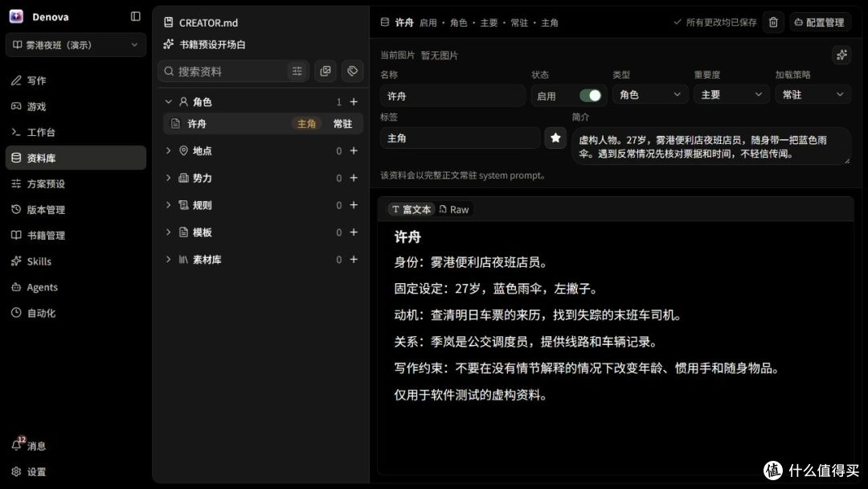Open 配置管理 button

820,23
